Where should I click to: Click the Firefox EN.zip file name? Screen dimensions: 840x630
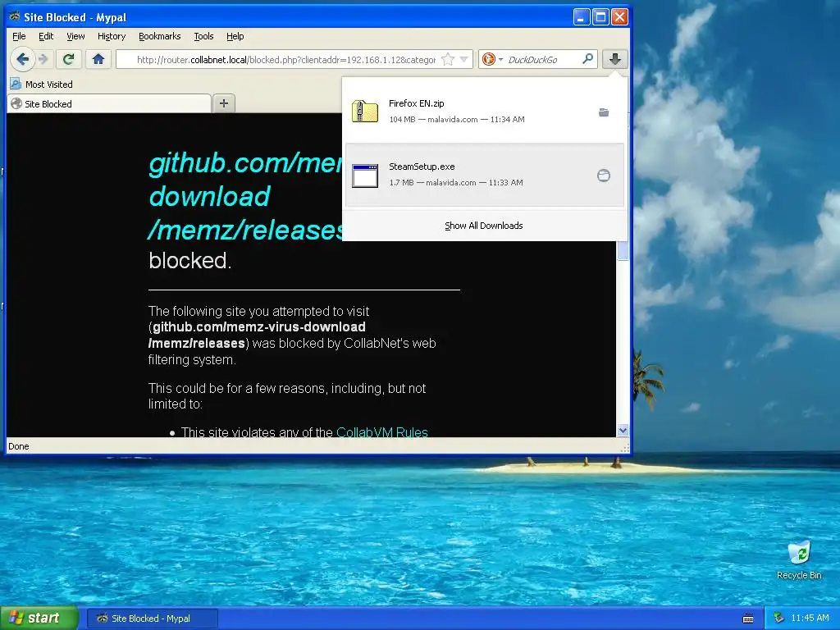416,103
